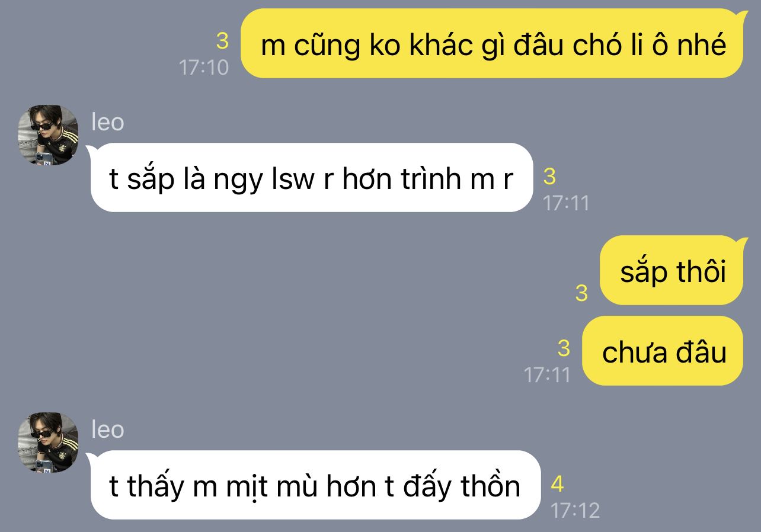Select the 'm cũng ko khác gì đâu' bubble
Screen dimensions: 761x532
pos(492,44)
